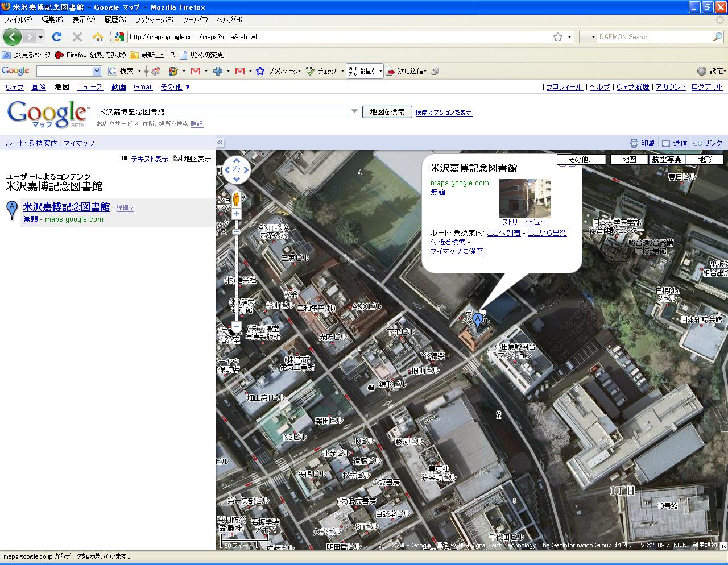Click the Firefox を使ってみよう bookmark icon
The image size is (728, 565).
point(59,55)
